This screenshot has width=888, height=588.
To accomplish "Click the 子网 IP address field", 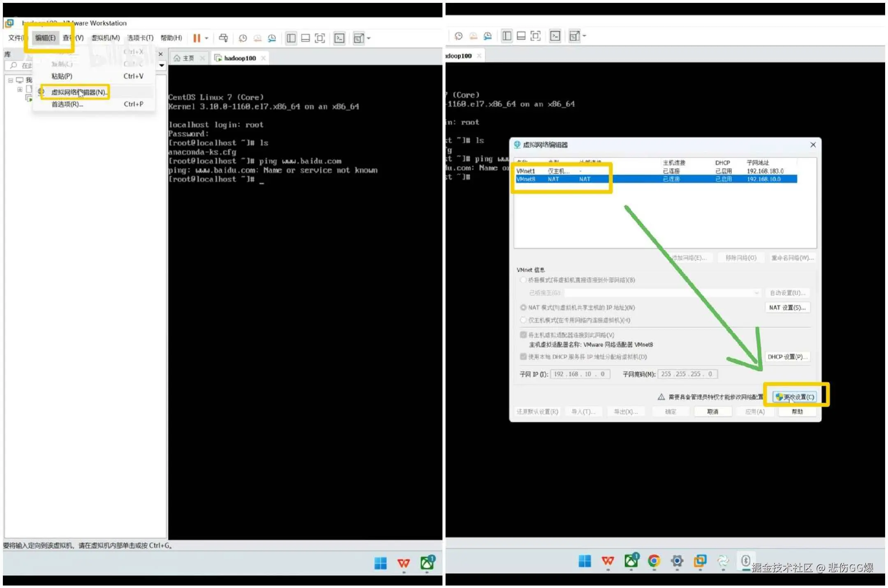I will coord(580,374).
